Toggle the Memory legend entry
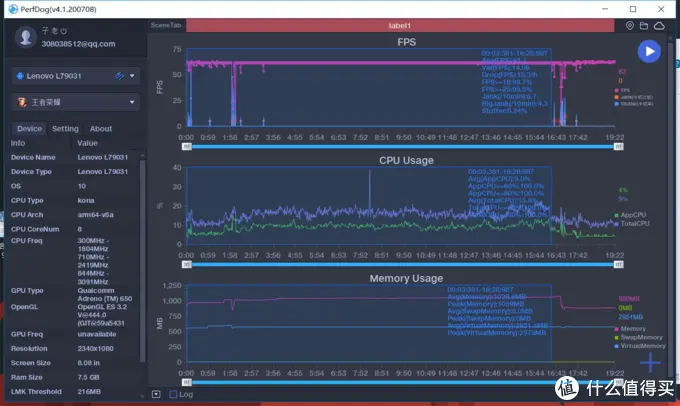 [x=630, y=329]
